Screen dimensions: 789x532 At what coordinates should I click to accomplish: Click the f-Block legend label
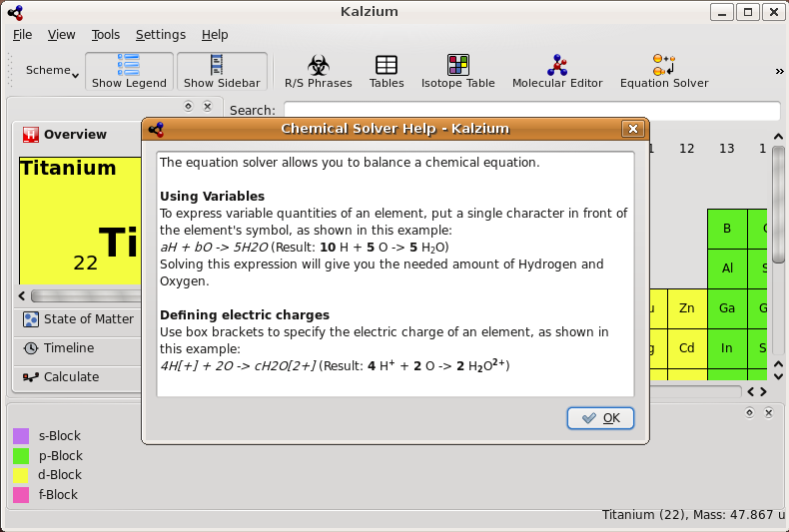[x=58, y=495]
